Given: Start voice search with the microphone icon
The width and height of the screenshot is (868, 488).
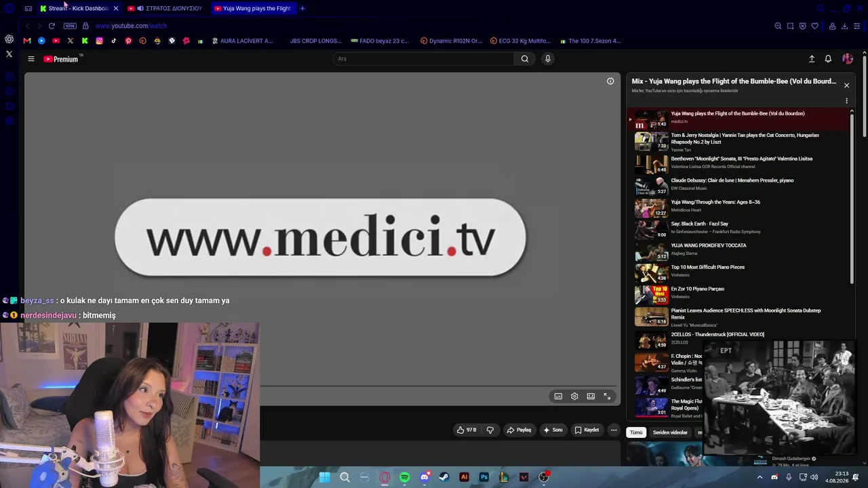Looking at the screenshot, I should coord(548,59).
